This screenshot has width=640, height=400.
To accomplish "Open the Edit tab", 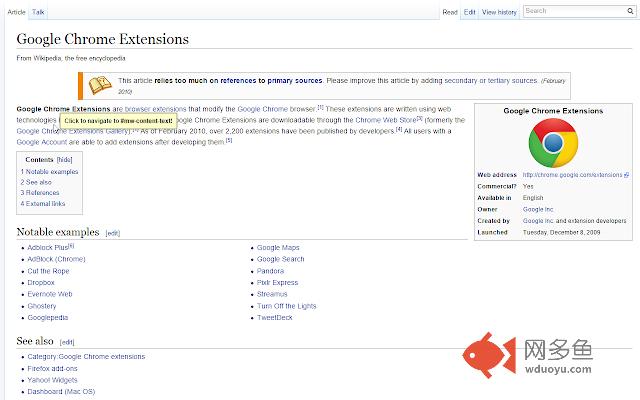I will [x=469, y=12].
